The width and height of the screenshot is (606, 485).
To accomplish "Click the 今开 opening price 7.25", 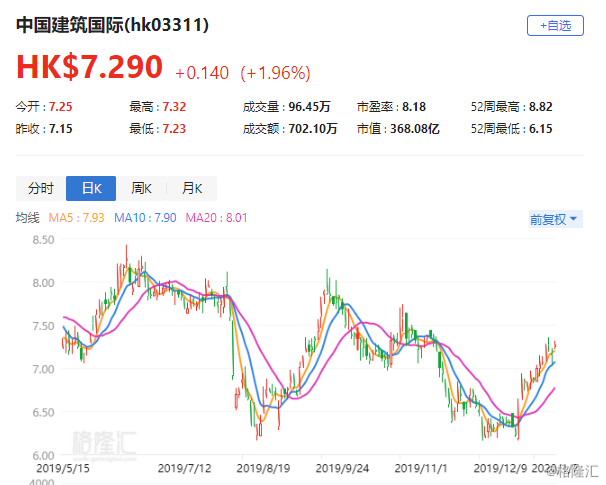I will [x=60, y=107].
